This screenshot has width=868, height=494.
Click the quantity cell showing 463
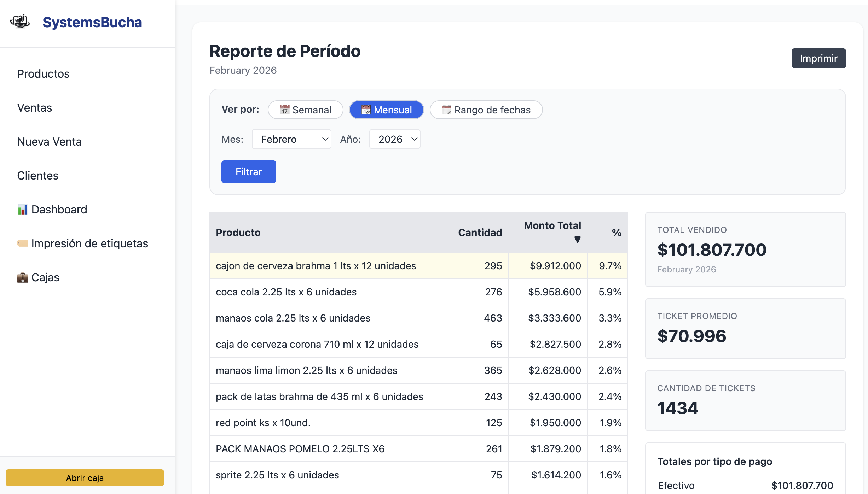pyautogui.click(x=480, y=318)
